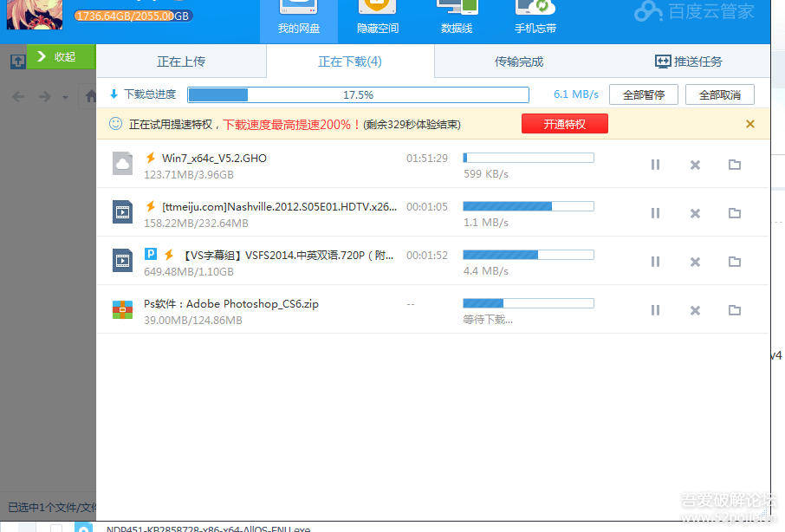Click the upload icon beside 收起
785x532 pixels.
pos(18,62)
